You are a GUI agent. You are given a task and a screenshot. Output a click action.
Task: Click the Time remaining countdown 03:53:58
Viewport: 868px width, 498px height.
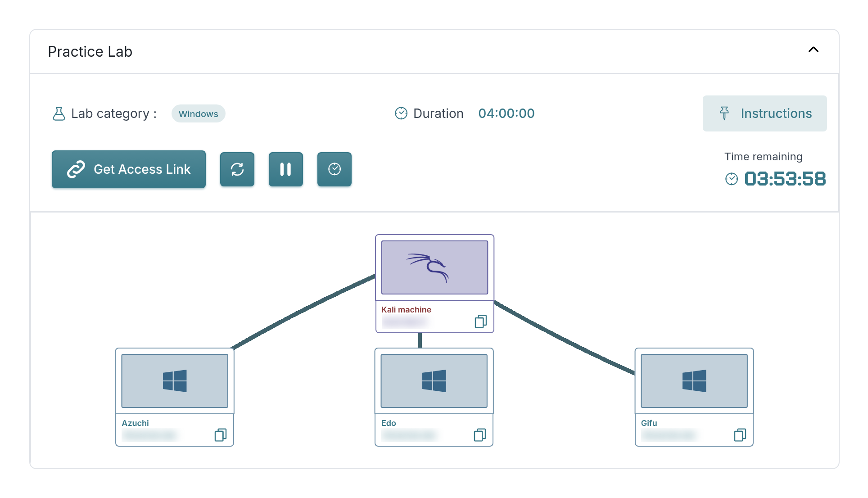click(785, 179)
